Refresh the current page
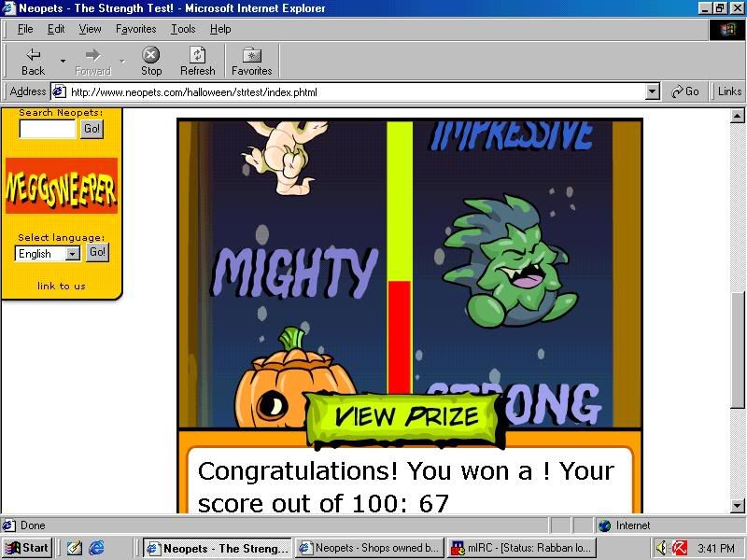 (197, 62)
